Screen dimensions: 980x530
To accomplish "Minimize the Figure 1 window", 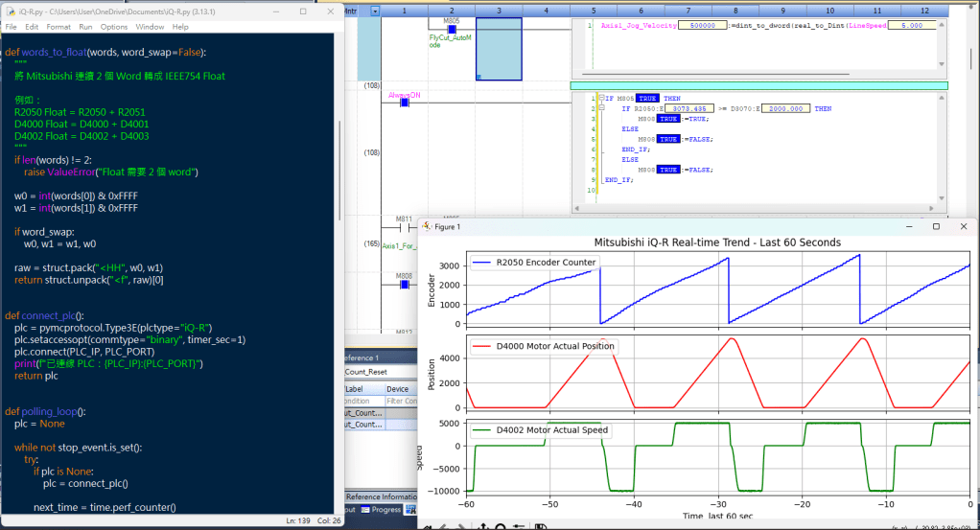I will point(909,226).
